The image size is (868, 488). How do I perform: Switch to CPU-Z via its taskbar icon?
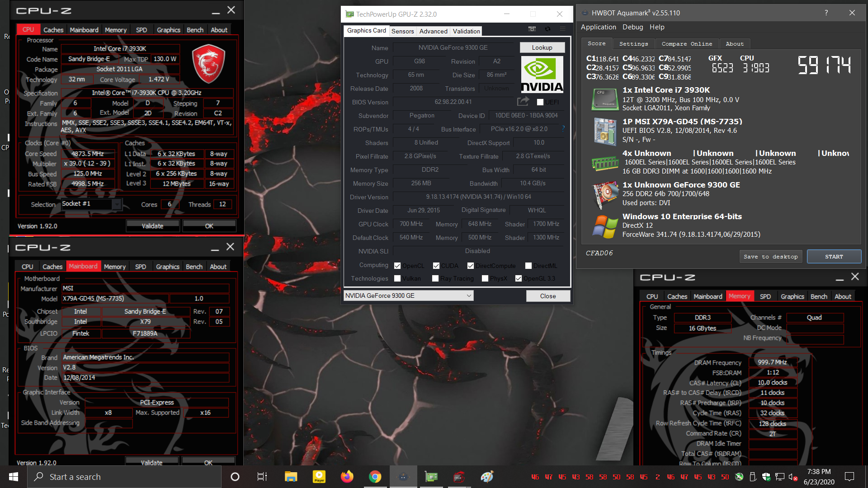459,477
